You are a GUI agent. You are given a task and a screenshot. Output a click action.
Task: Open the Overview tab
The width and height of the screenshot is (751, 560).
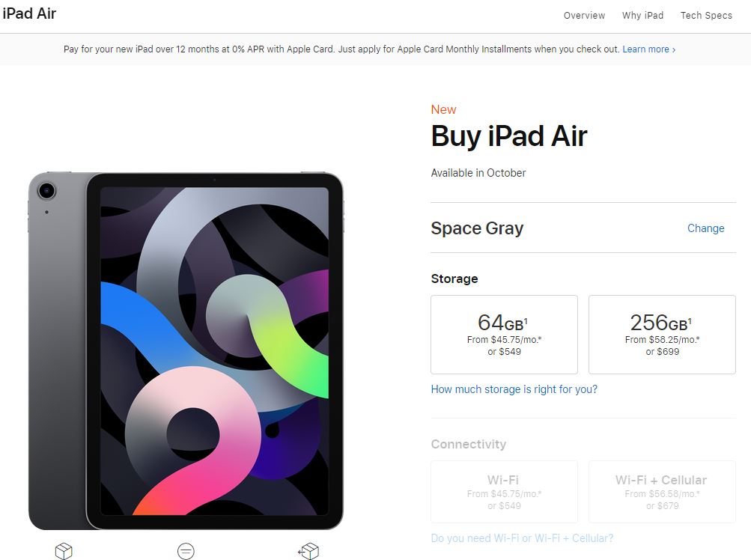584,15
